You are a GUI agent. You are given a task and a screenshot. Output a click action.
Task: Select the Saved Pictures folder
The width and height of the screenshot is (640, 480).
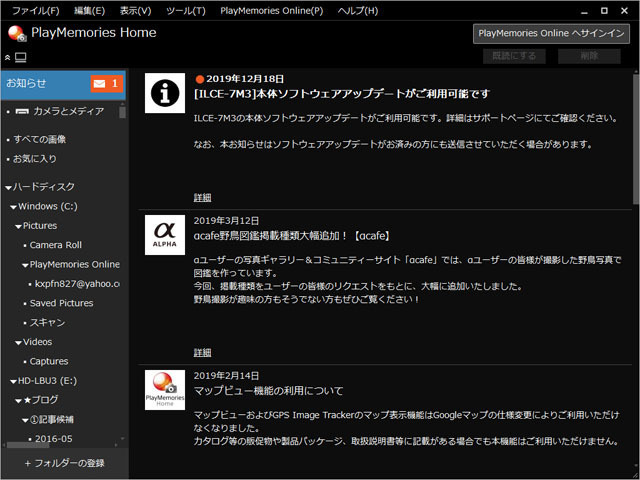tap(61, 303)
